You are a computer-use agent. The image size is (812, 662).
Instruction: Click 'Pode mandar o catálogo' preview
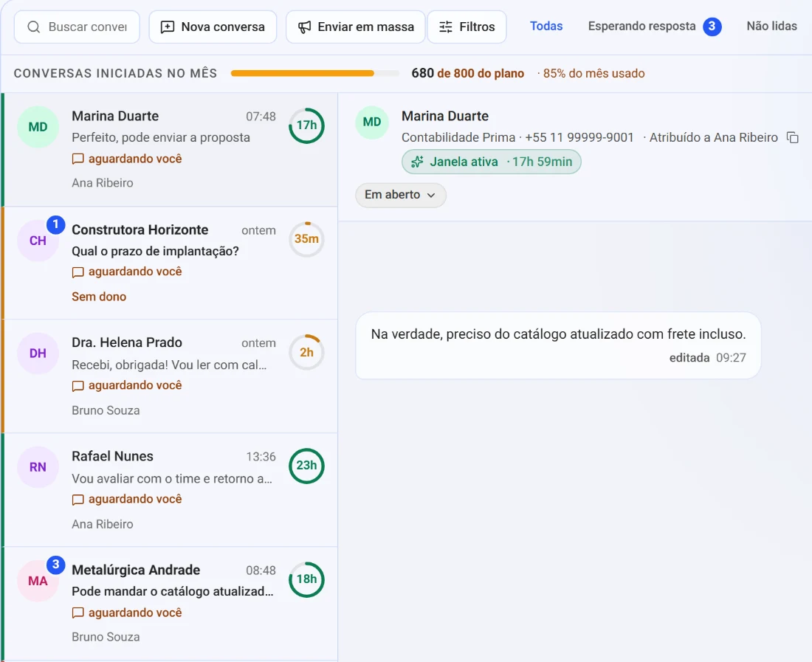coord(173,592)
